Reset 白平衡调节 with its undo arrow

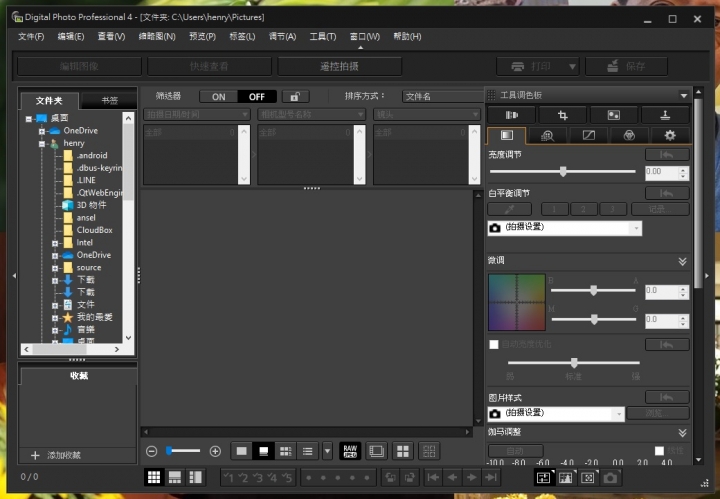coord(667,193)
